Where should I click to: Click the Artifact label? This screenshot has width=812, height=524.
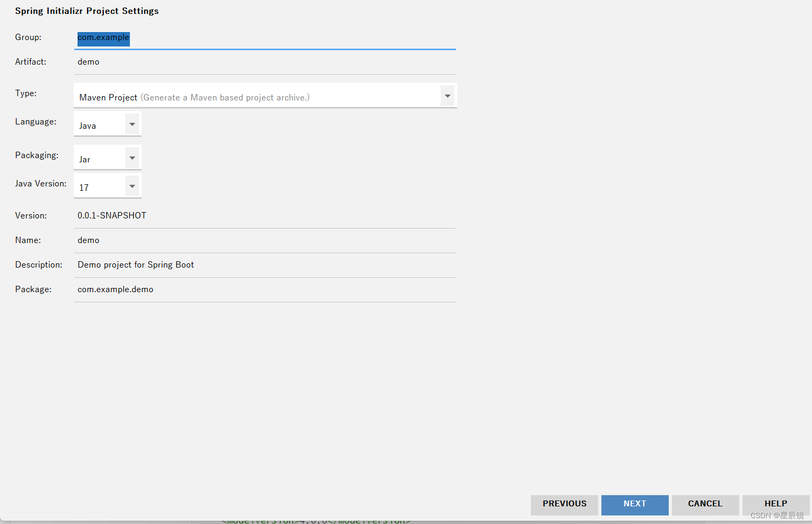(x=30, y=62)
